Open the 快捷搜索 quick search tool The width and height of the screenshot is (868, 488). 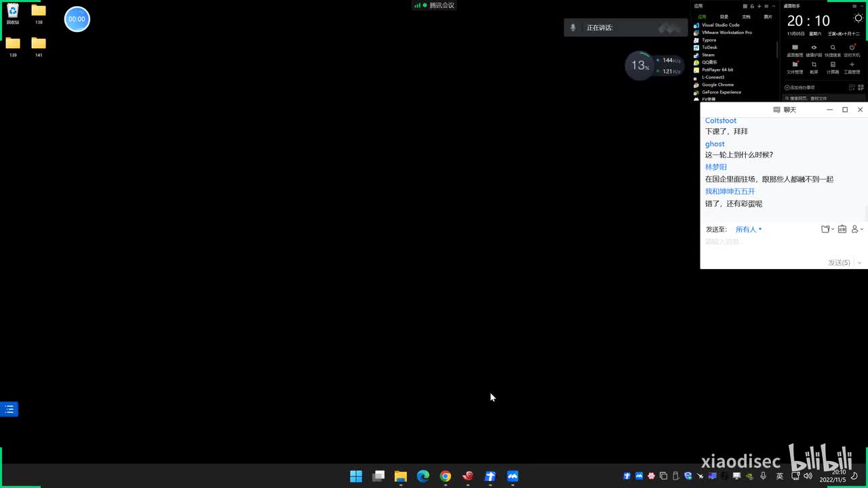coord(833,51)
